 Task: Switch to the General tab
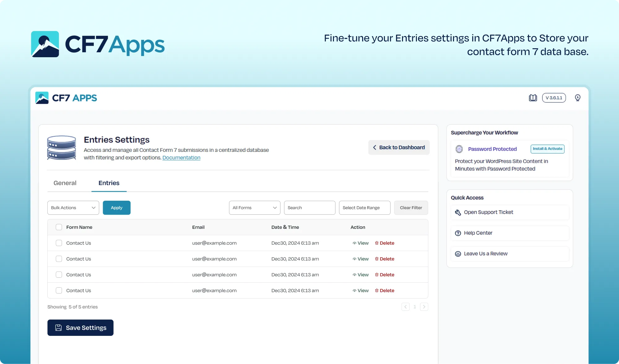tap(65, 183)
